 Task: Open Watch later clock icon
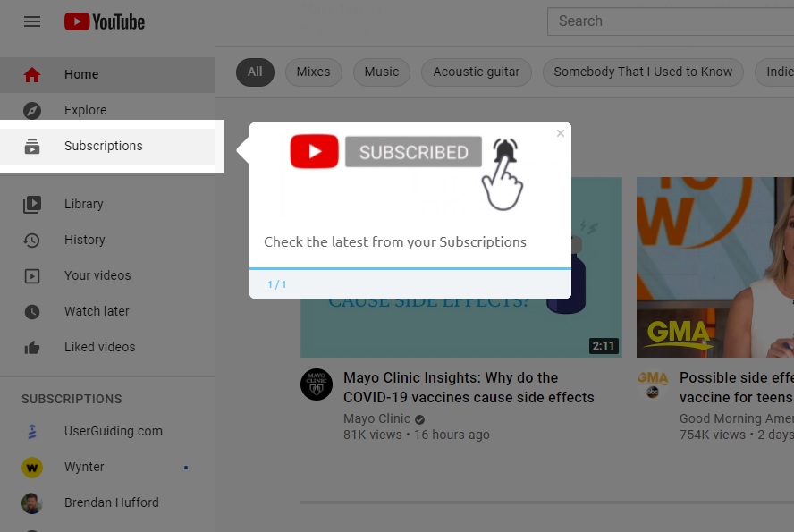(32, 311)
